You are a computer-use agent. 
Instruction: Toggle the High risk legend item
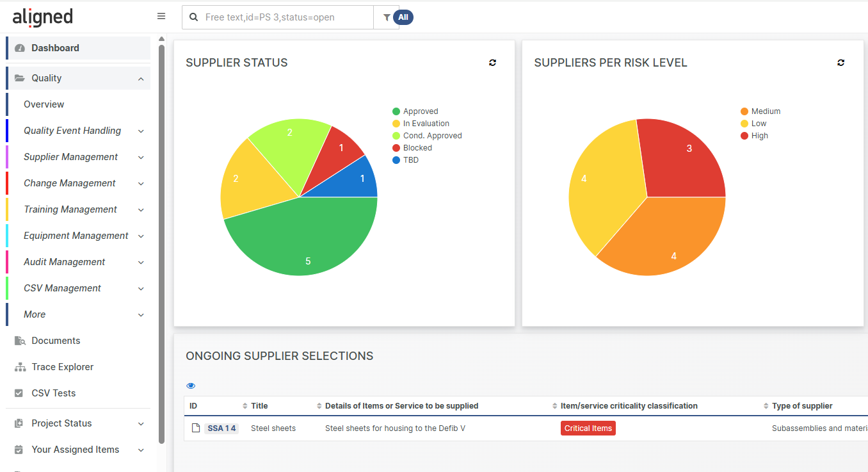tap(759, 136)
